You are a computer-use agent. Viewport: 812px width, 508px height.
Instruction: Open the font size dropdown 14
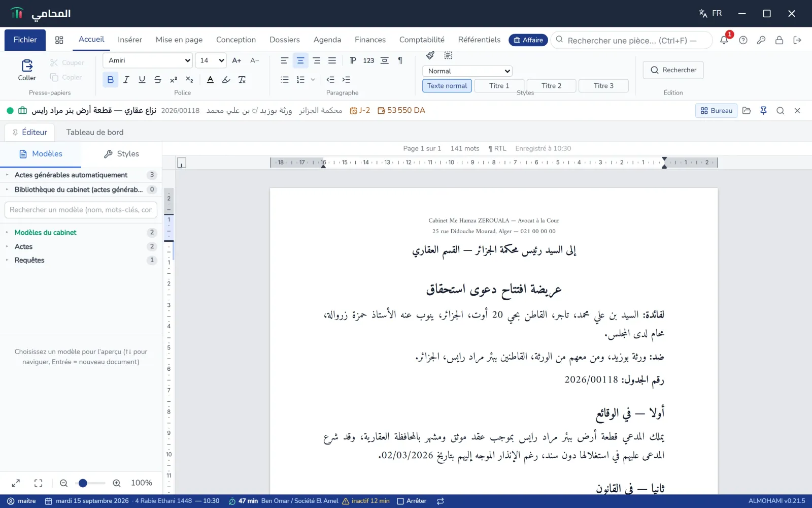(211, 60)
